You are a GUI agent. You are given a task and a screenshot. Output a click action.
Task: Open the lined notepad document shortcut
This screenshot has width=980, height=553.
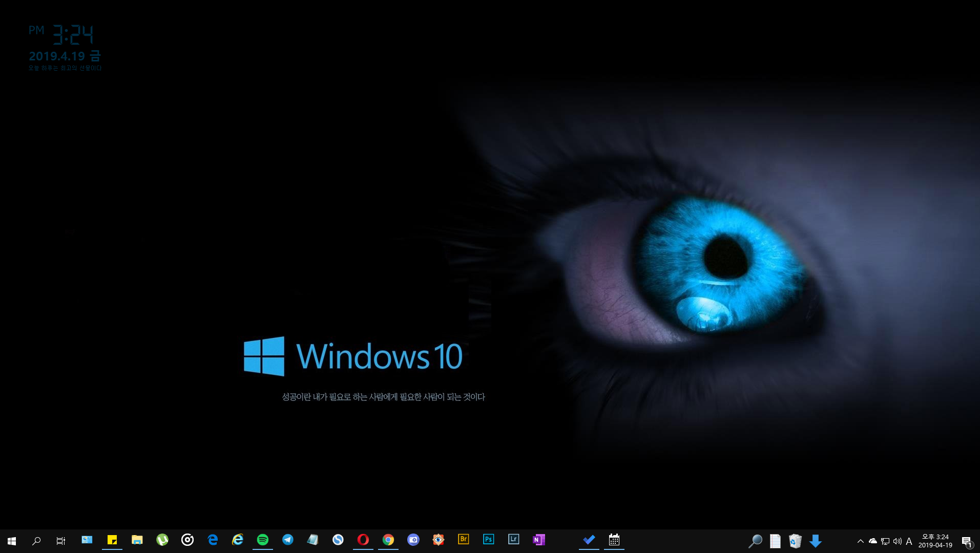click(x=776, y=541)
